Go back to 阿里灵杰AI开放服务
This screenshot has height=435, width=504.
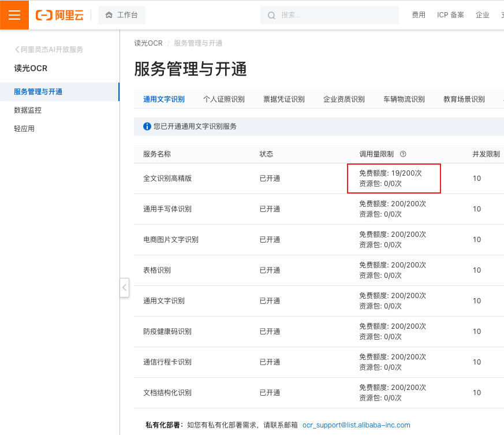(49, 49)
